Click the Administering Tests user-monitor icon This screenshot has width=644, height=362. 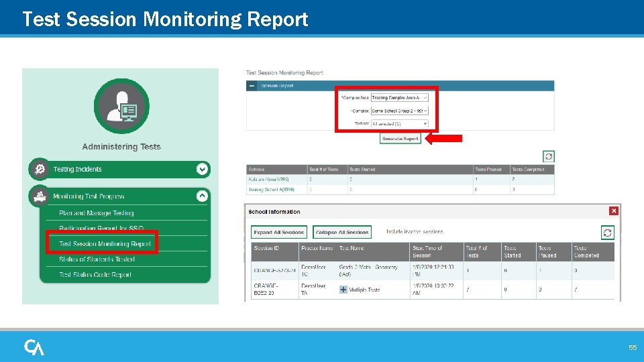click(x=121, y=107)
